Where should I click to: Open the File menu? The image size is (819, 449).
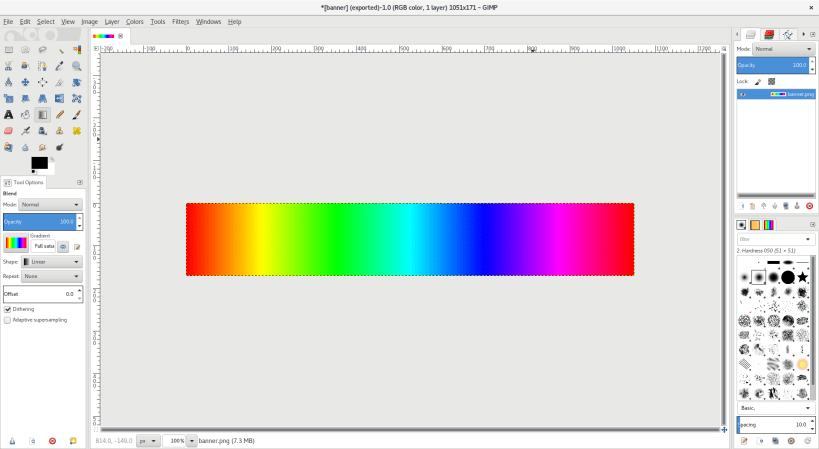click(8, 22)
